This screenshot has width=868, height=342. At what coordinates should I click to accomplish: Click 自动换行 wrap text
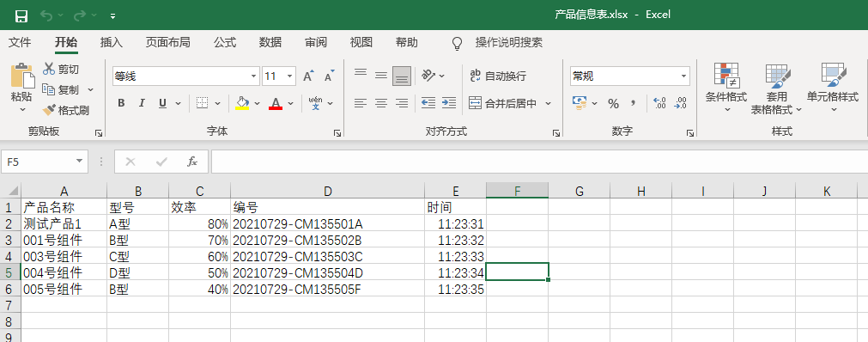(x=498, y=76)
